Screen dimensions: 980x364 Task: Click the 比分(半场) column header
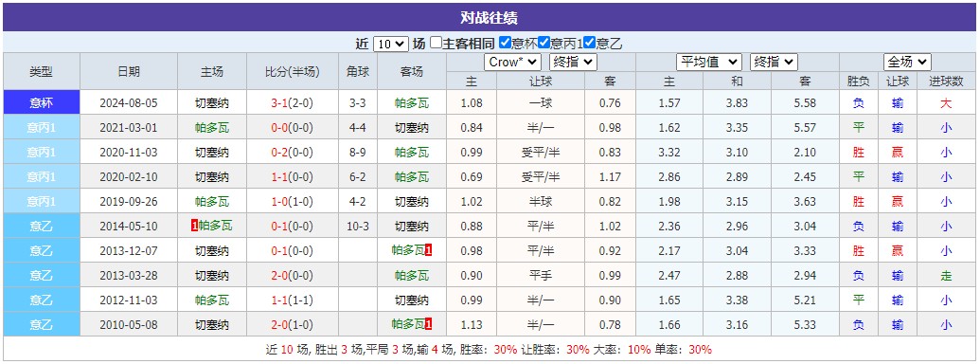coord(293,71)
